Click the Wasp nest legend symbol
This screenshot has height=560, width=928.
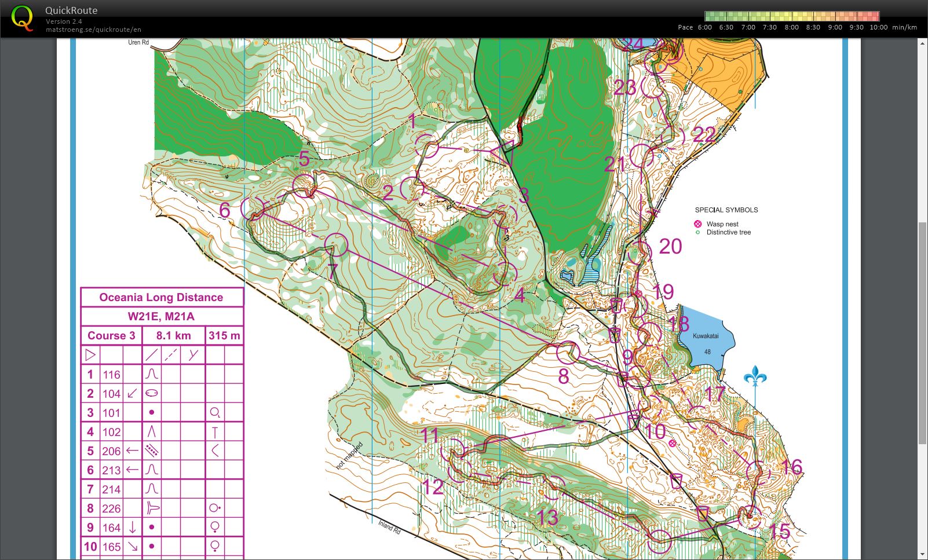(x=698, y=224)
